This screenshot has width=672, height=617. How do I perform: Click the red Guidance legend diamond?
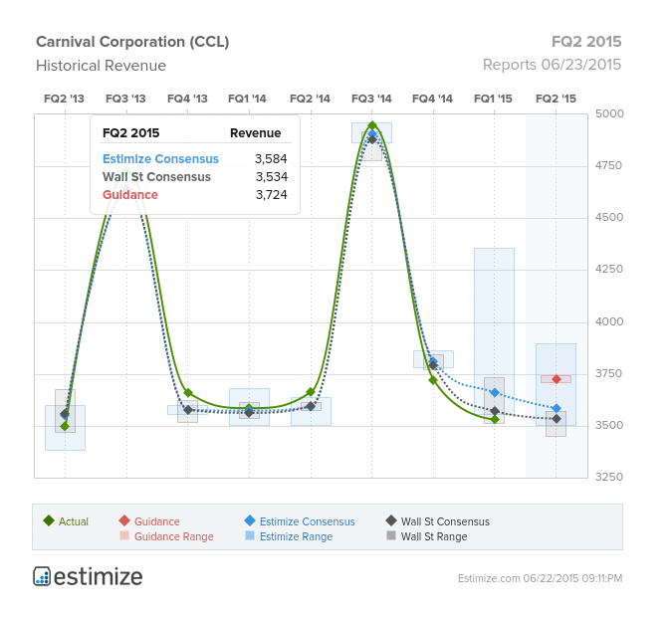(124, 520)
